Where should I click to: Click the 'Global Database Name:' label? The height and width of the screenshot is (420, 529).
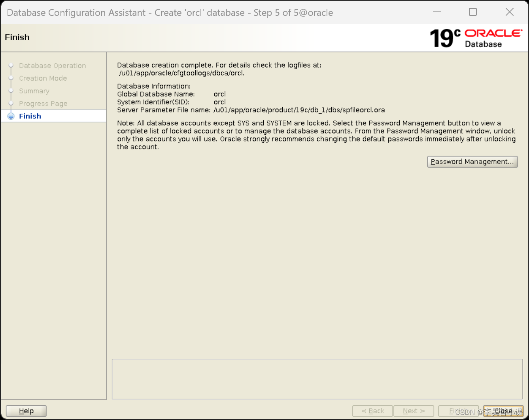tap(156, 94)
